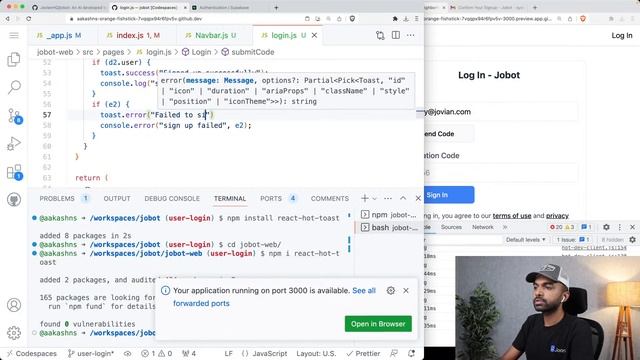Open the Explorer view in activity bar

[x=14, y=60]
